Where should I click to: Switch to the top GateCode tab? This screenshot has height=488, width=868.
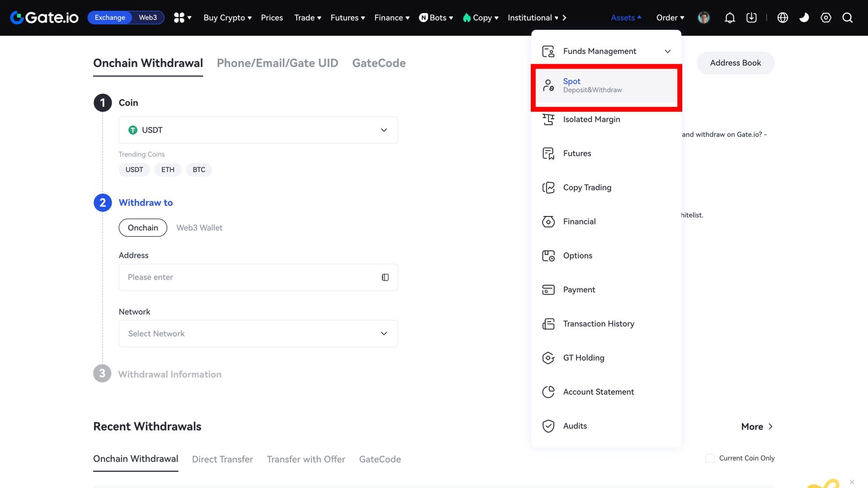(x=379, y=63)
